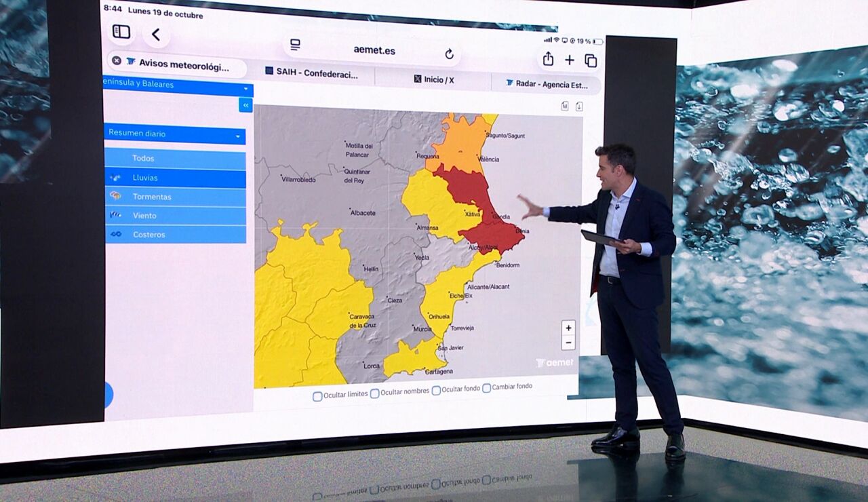The height and width of the screenshot is (502, 868).
Task: Click the battery indicator in the status bar
Action: click(597, 41)
